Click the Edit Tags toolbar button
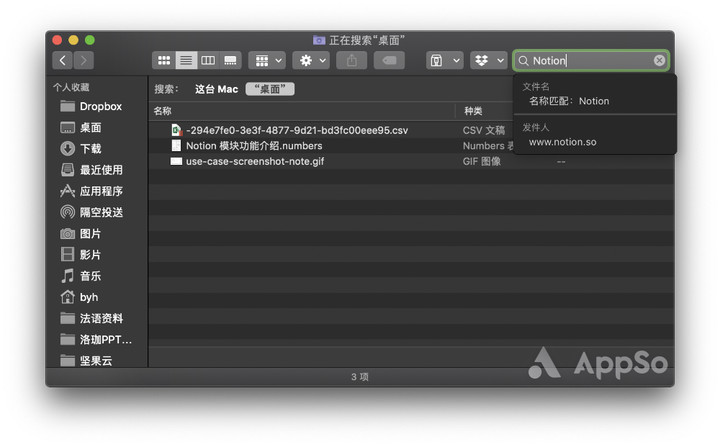720x447 pixels. [x=389, y=60]
